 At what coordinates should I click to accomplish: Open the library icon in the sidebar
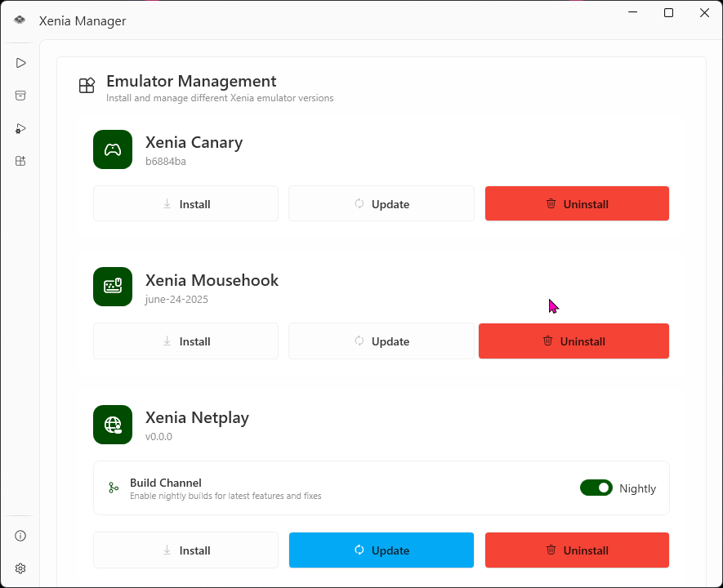(x=20, y=95)
